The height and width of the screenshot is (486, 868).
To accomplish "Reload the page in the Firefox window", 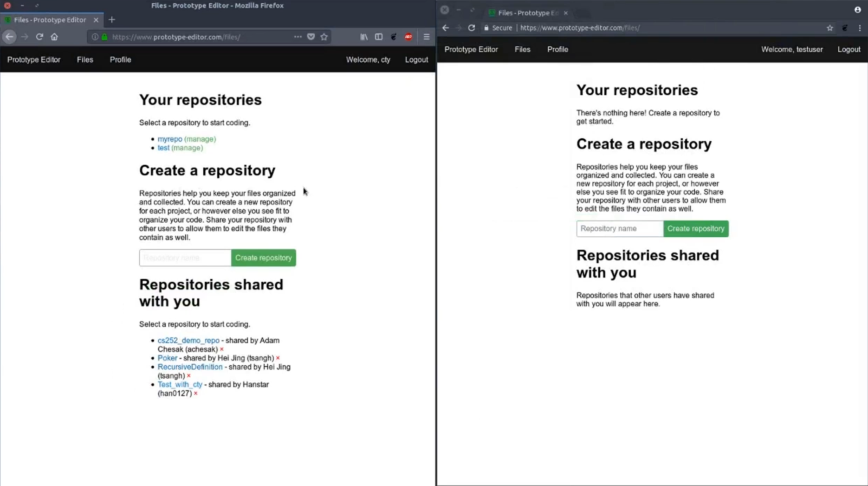I will click(39, 37).
